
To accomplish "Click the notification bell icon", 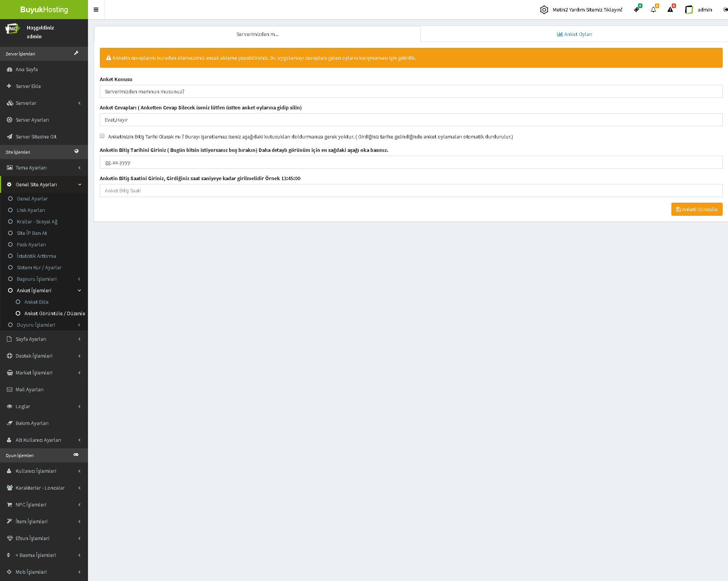I will pyautogui.click(x=653, y=10).
